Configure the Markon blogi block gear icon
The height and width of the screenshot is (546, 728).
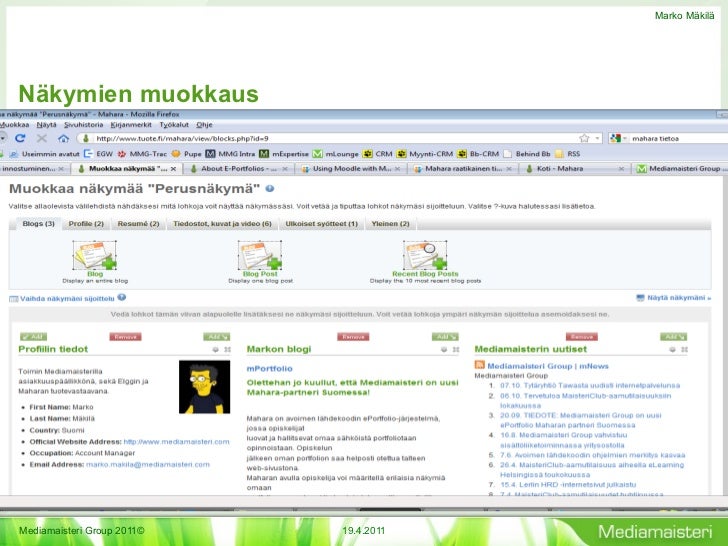tap(444, 350)
